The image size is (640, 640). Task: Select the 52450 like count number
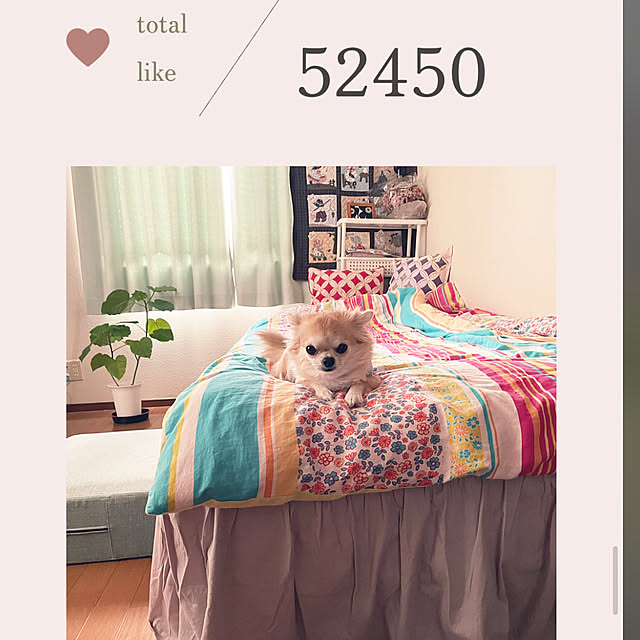(x=392, y=72)
